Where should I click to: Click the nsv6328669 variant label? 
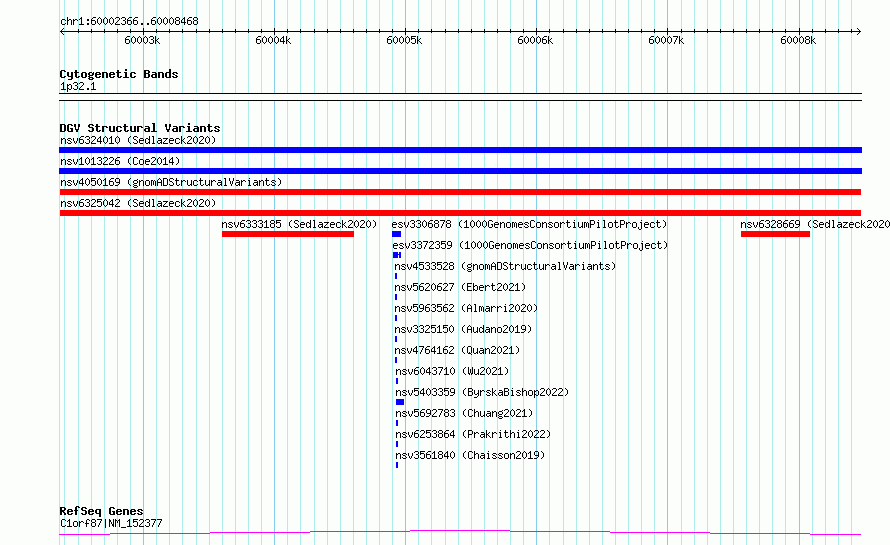(815, 224)
